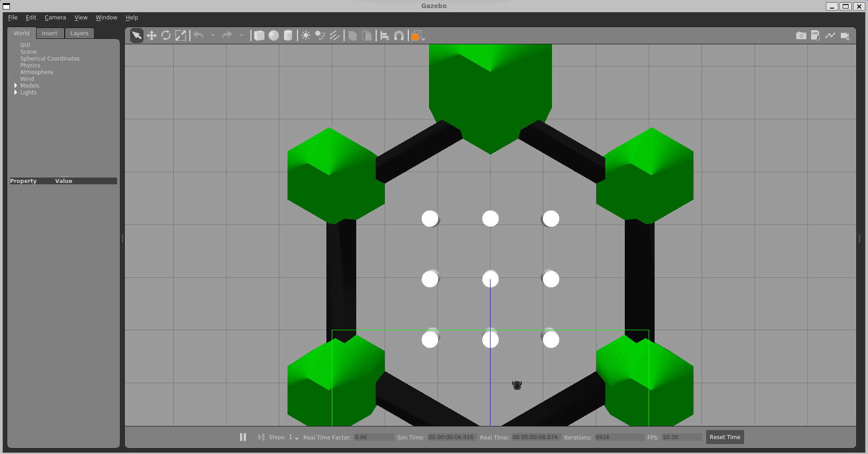868x454 pixels.
Task: Activate the Translate mode tool
Action: coord(151,36)
